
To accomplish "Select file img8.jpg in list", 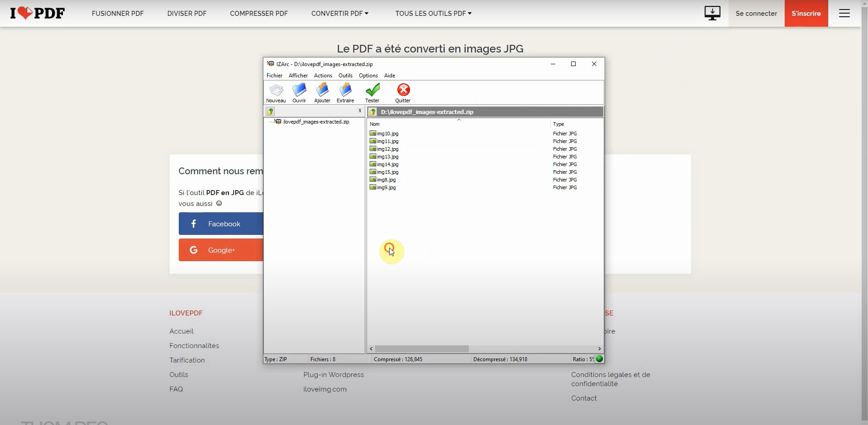I will [x=386, y=180].
